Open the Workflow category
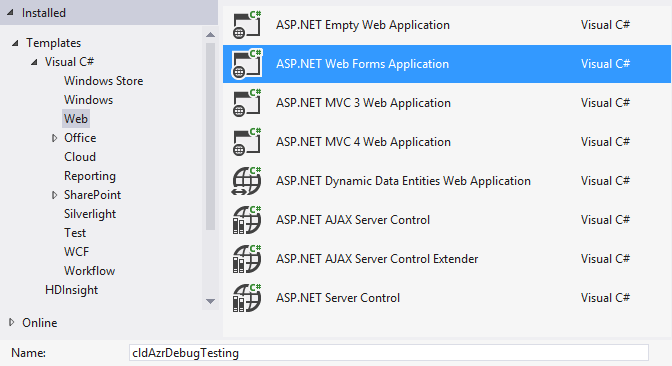672x366 pixels. coord(90,271)
